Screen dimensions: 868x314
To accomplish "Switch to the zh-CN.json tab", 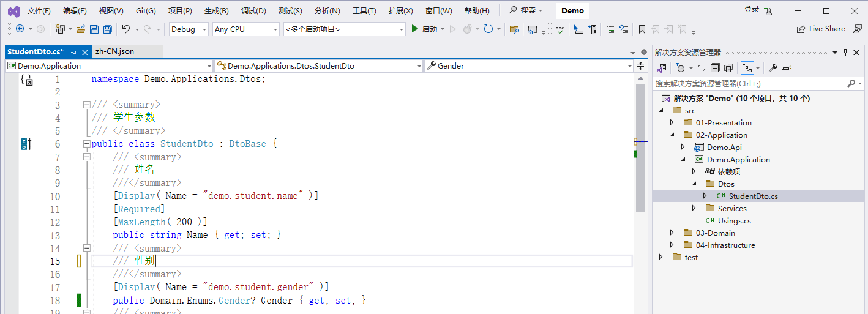I will click(114, 51).
